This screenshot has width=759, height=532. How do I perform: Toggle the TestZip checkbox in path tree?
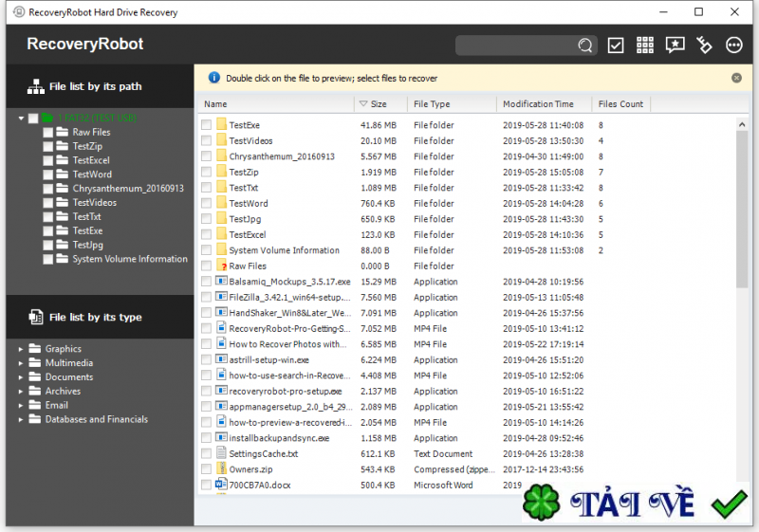[x=47, y=147]
